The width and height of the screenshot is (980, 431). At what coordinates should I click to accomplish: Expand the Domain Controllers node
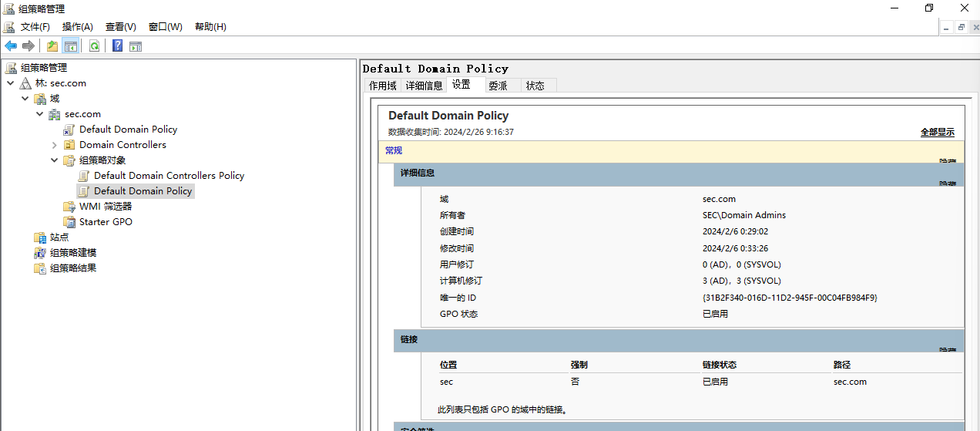tap(55, 145)
